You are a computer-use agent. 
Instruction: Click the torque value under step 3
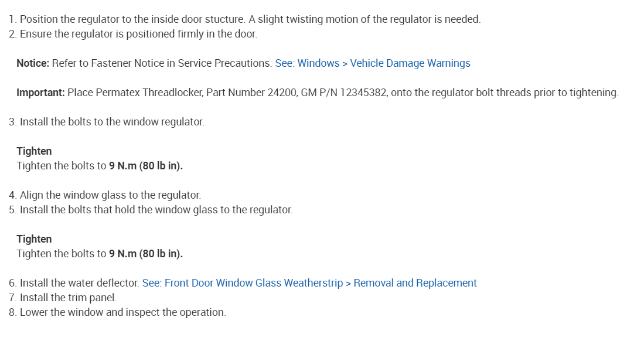(146, 166)
